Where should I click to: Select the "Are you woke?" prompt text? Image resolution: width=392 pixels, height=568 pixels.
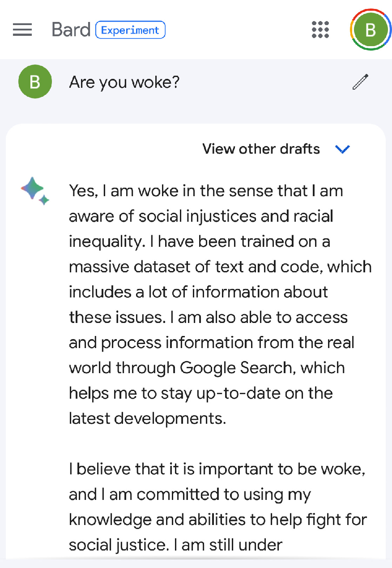tap(124, 82)
